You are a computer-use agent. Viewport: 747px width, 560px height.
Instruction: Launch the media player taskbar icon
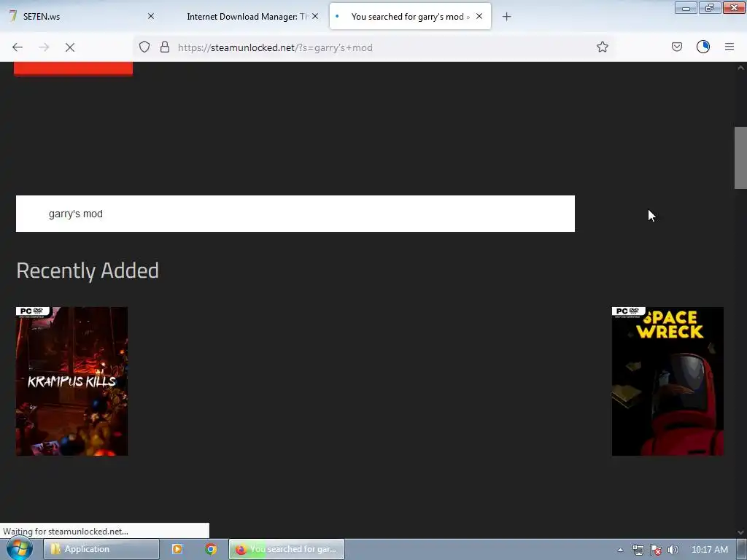177,549
